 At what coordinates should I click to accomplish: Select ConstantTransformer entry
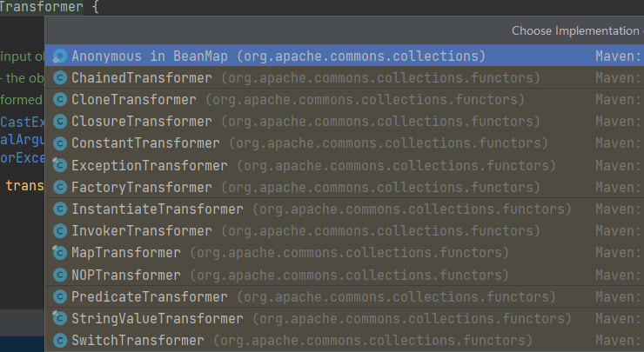pos(344,143)
